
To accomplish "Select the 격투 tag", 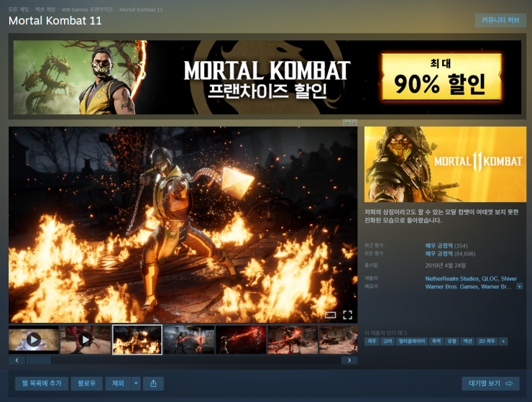I will tap(372, 341).
